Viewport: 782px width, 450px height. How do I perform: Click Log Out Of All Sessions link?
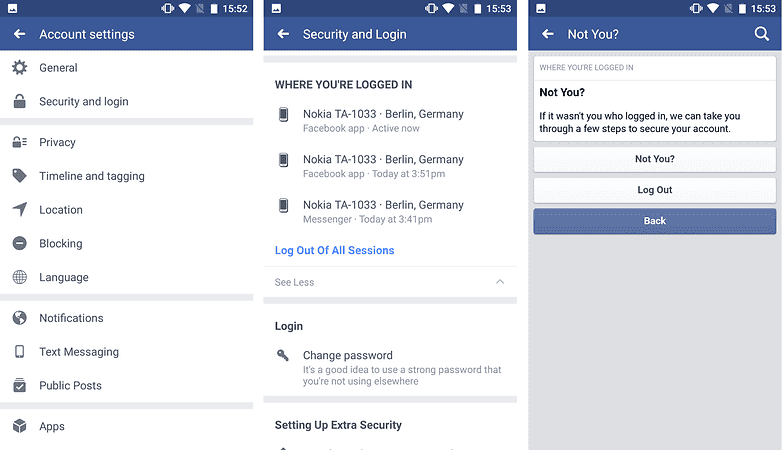334,250
